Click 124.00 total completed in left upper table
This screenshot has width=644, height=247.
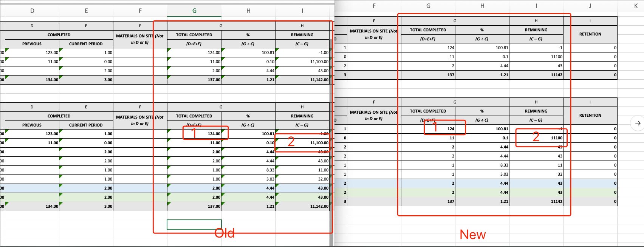194,52
